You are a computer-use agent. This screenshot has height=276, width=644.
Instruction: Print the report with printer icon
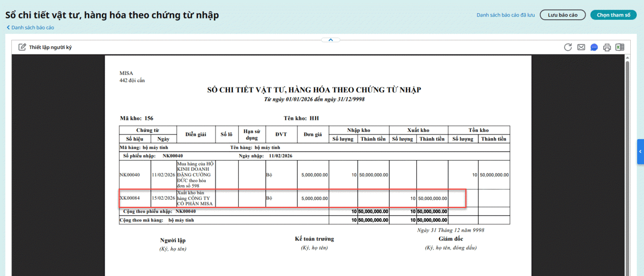tap(607, 47)
